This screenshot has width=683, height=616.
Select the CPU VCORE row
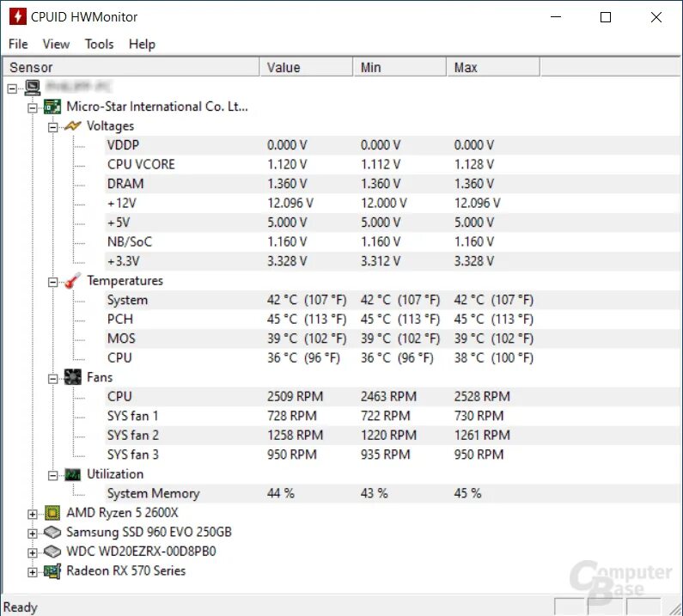[392, 165]
